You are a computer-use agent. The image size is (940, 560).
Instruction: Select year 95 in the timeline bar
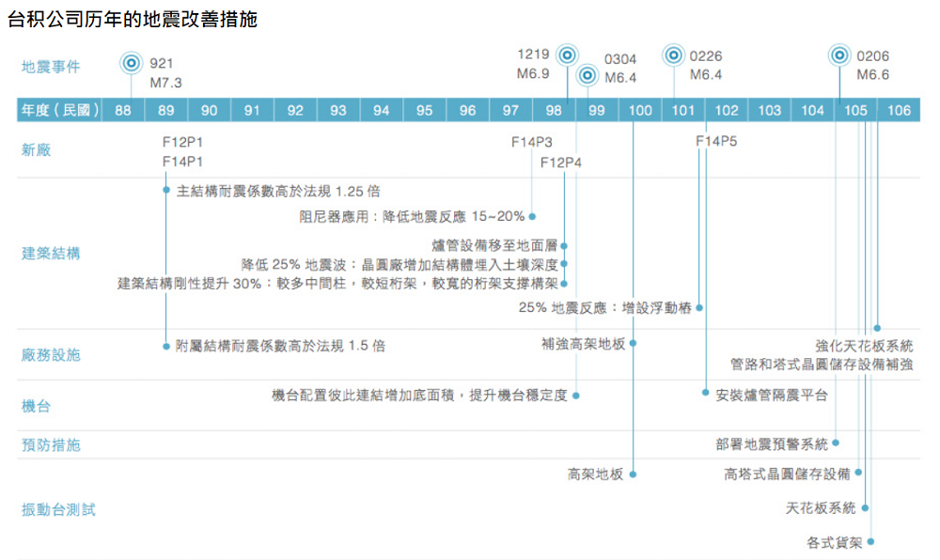click(x=425, y=110)
